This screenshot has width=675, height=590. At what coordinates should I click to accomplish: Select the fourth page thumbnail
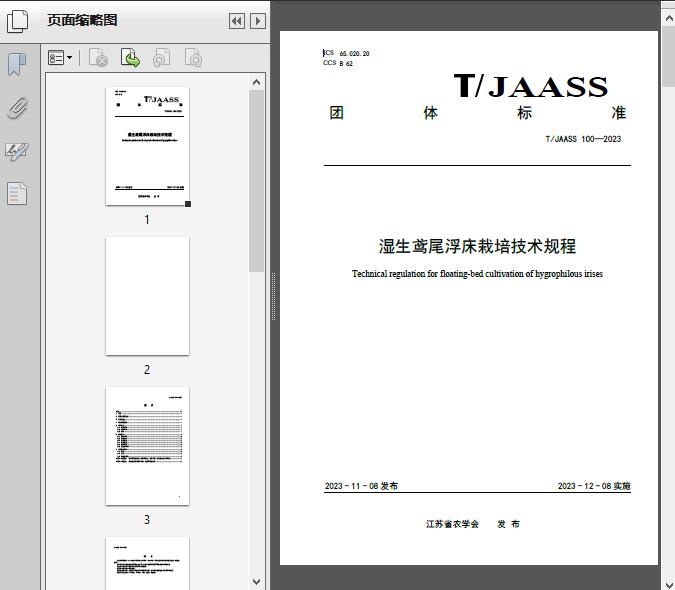(x=147, y=563)
